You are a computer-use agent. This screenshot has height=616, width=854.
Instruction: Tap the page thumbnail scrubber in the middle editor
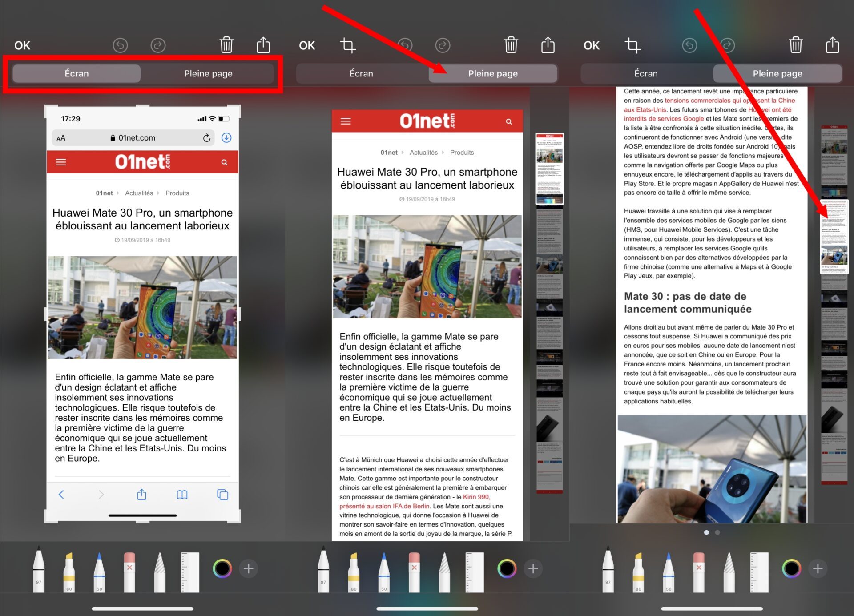tap(550, 169)
